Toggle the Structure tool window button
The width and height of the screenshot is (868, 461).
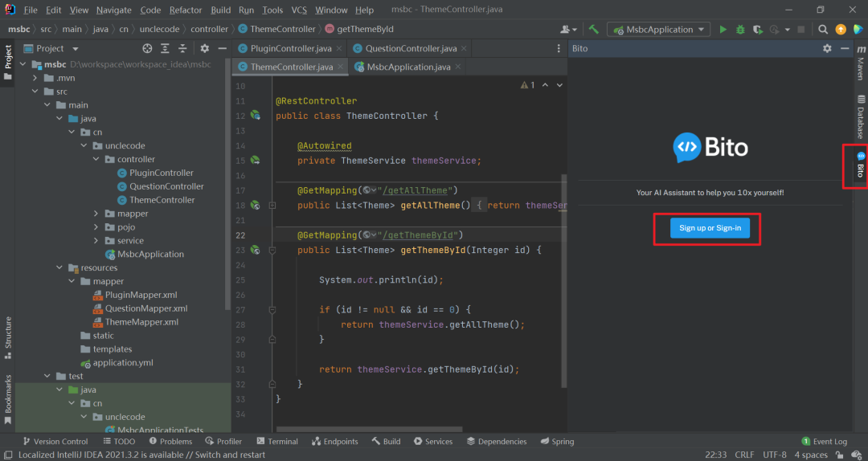[8, 337]
